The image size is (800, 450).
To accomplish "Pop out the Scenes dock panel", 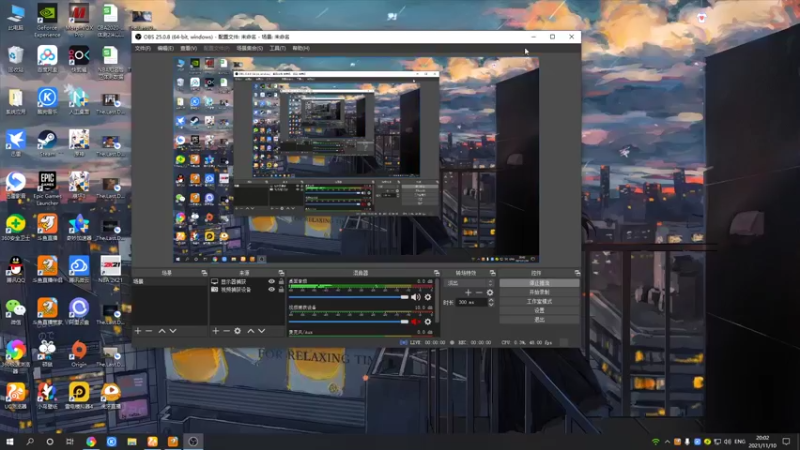I will tap(204, 273).
